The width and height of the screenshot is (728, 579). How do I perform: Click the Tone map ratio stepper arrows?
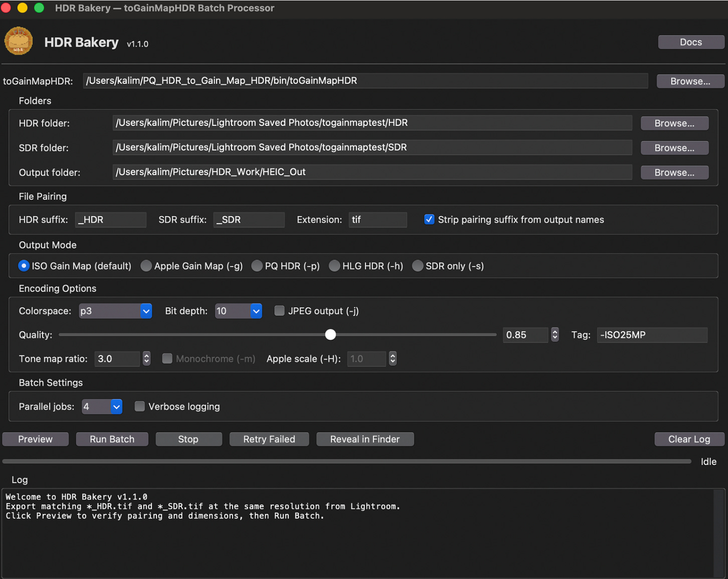147,359
